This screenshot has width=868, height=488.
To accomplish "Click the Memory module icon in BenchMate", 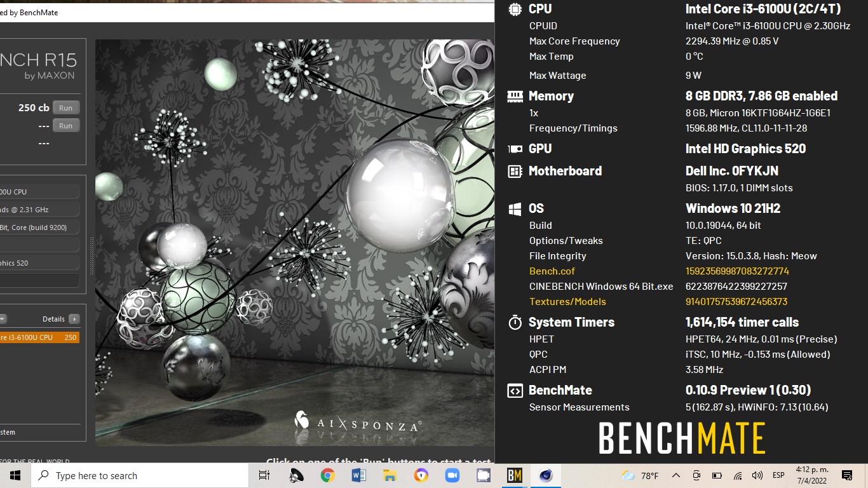I will pyautogui.click(x=515, y=96).
